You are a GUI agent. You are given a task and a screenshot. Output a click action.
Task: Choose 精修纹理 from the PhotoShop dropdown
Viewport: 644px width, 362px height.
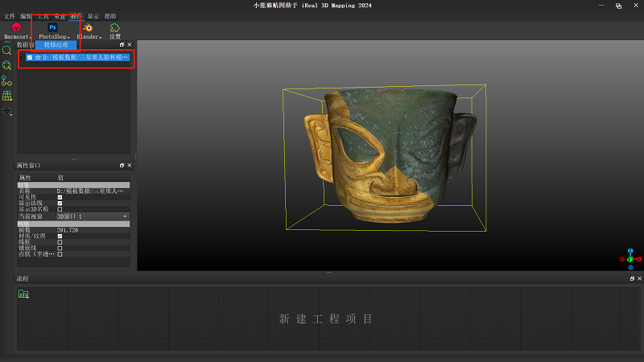[56, 45]
